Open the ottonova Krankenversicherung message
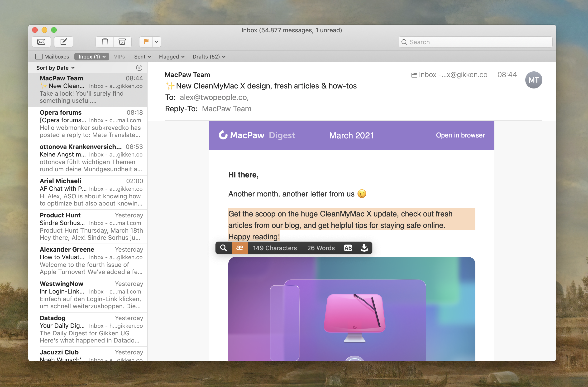Screen dimensions: 588x387 click(88, 158)
